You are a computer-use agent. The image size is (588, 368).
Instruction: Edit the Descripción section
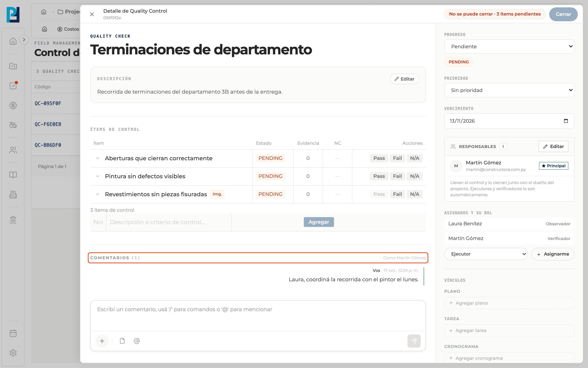click(404, 79)
